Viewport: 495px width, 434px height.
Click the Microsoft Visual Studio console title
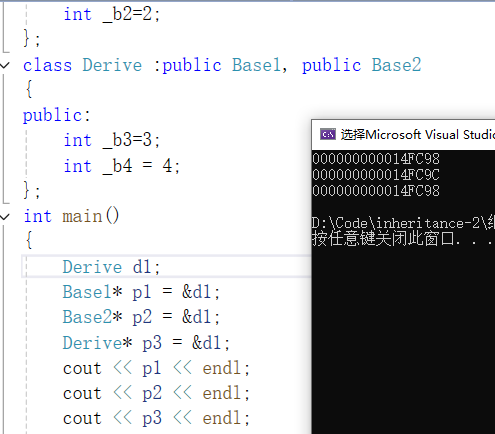point(418,135)
